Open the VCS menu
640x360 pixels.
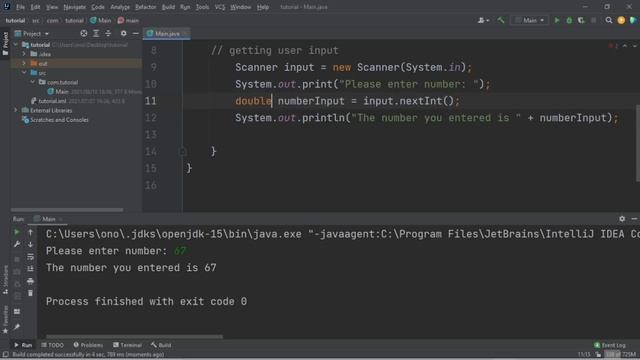220,7
